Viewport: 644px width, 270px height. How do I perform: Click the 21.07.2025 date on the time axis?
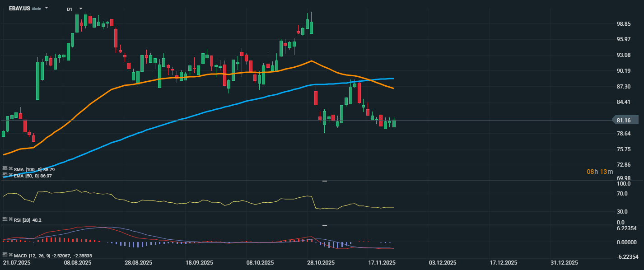click(17, 262)
